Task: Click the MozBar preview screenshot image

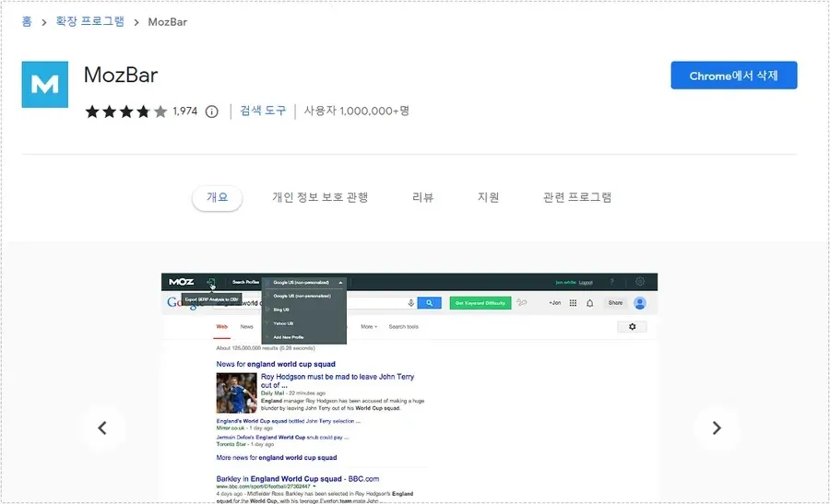Action: click(409, 388)
